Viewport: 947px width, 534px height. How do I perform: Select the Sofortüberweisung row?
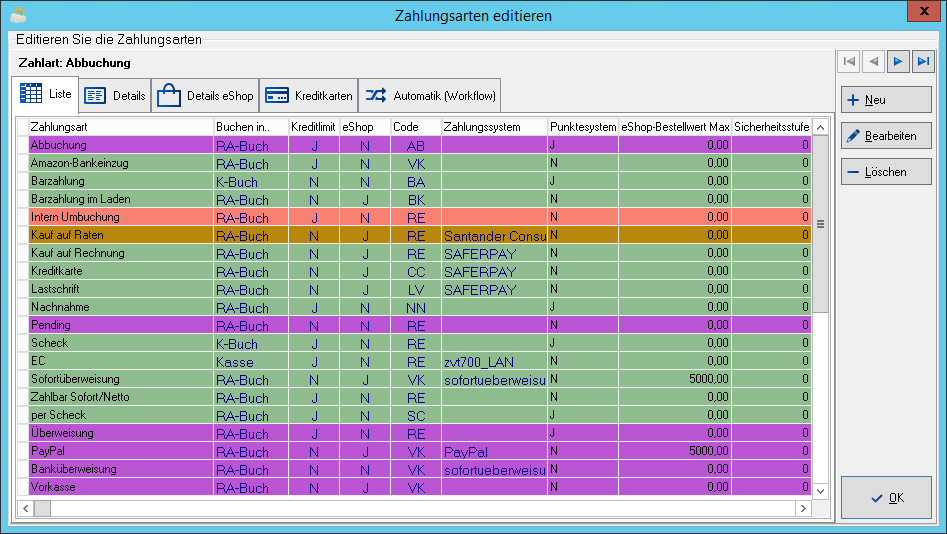[x=420, y=379]
